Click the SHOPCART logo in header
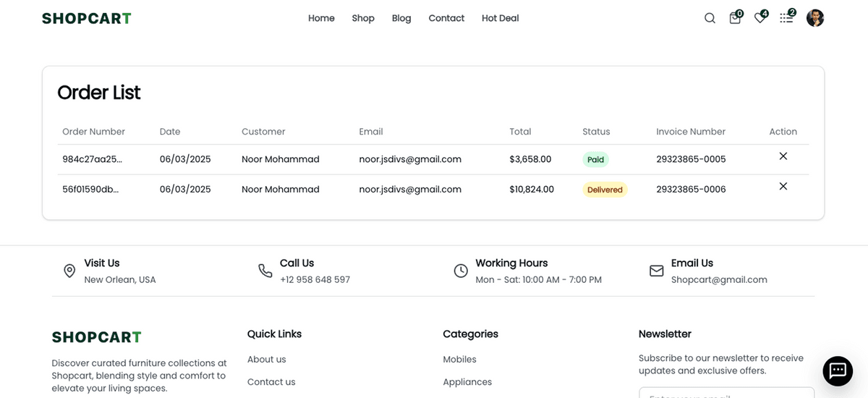The width and height of the screenshot is (868, 398). [x=87, y=18]
